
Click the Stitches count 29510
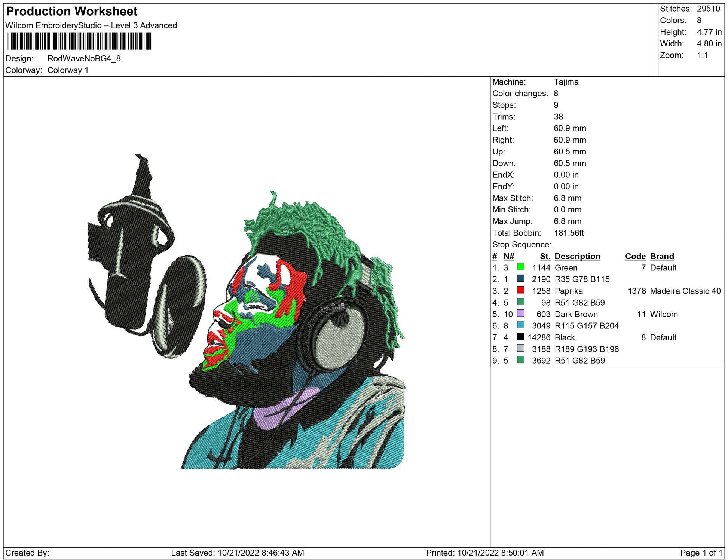(x=708, y=9)
